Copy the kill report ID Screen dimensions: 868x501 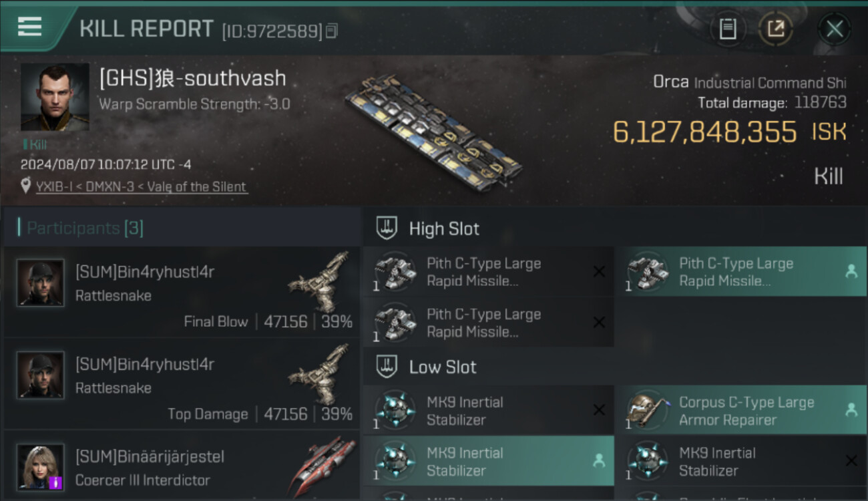[x=332, y=31]
